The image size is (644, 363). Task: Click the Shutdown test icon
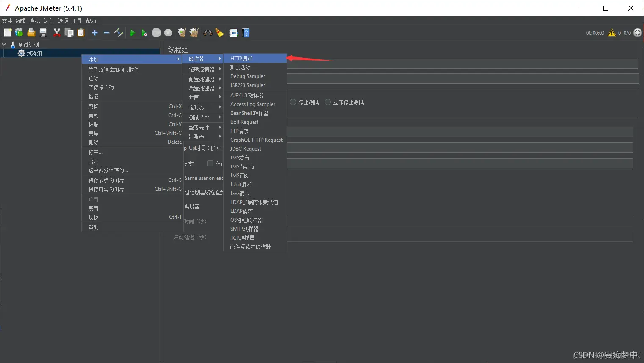pos(168,33)
